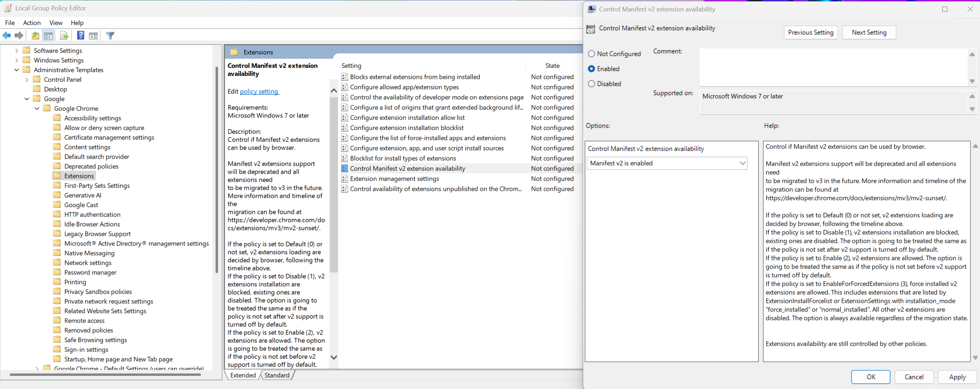This screenshot has width=980, height=389.
Task: Switch to the Standard tab
Action: (x=277, y=375)
